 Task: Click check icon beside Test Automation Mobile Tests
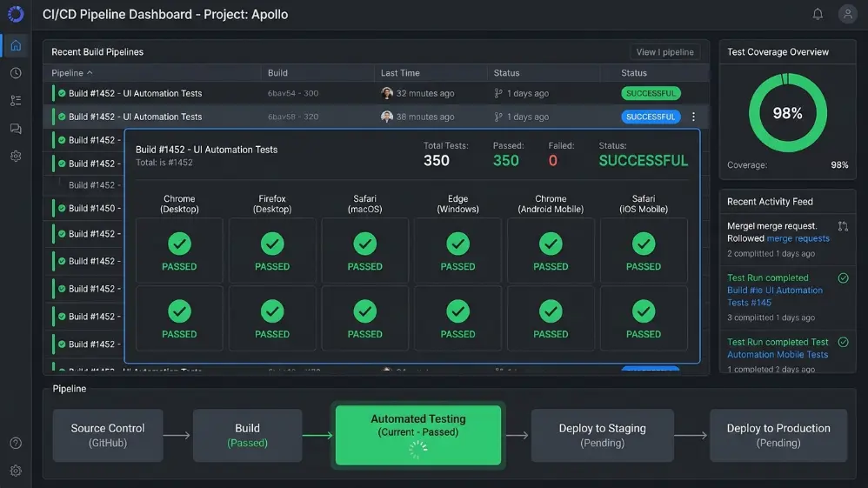coord(843,343)
